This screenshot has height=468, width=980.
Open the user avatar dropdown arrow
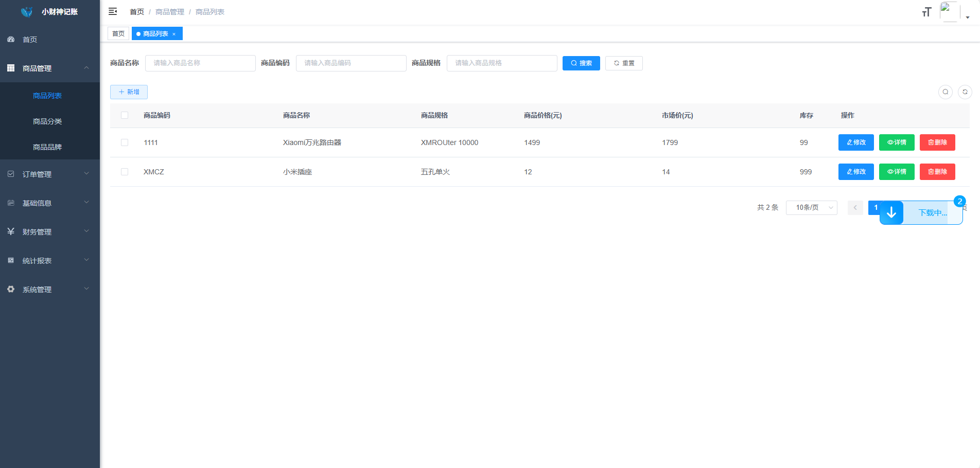click(x=967, y=16)
